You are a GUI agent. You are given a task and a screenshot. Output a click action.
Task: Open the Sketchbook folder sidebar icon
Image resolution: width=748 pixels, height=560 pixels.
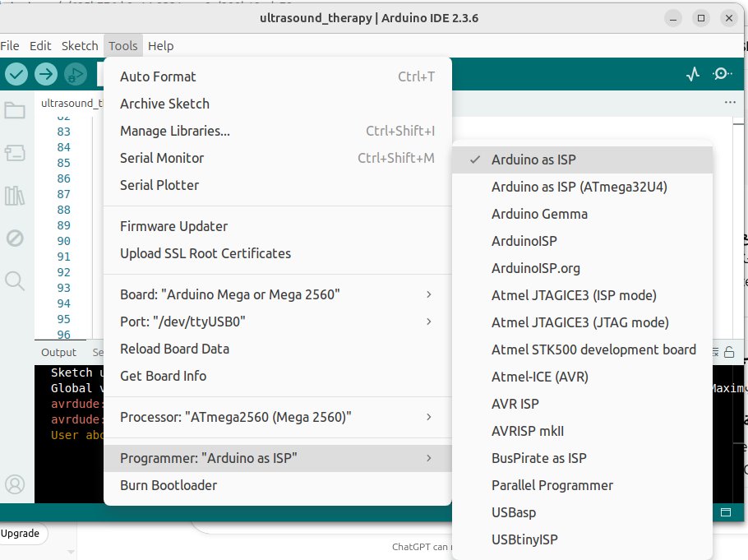point(15,110)
